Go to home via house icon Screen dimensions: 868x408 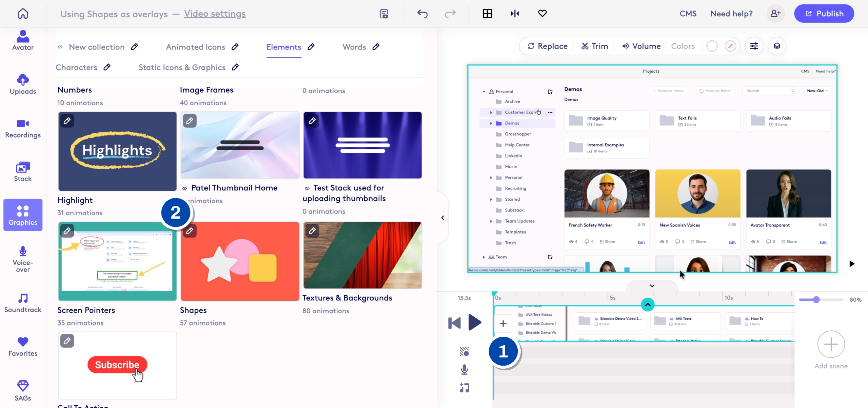click(x=23, y=14)
